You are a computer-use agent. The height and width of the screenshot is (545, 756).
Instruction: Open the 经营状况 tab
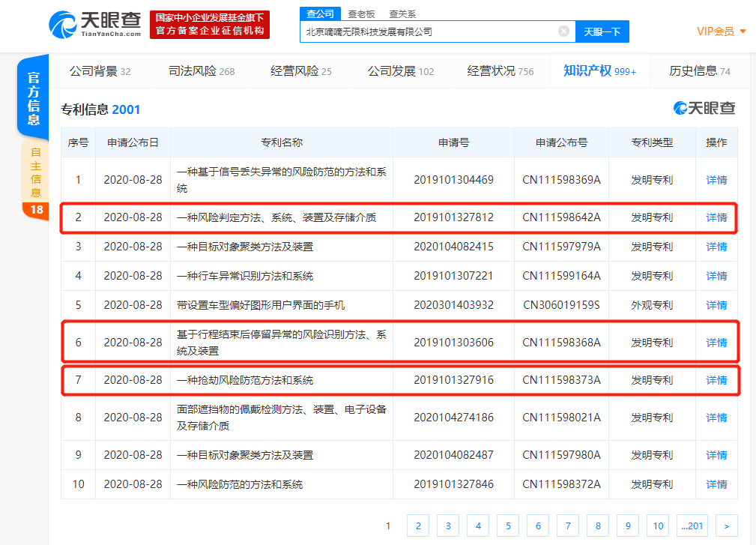pyautogui.click(x=500, y=71)
